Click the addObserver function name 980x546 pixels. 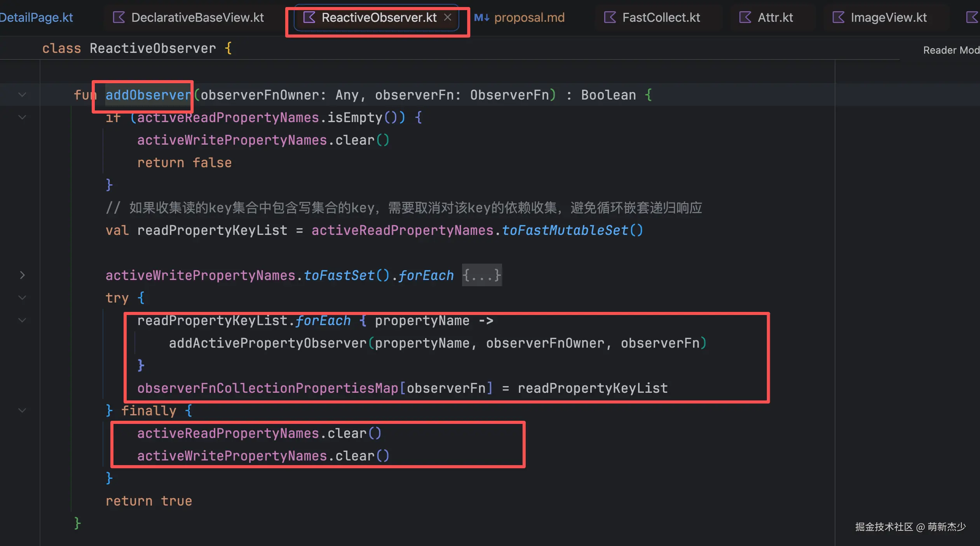[148, 95]
